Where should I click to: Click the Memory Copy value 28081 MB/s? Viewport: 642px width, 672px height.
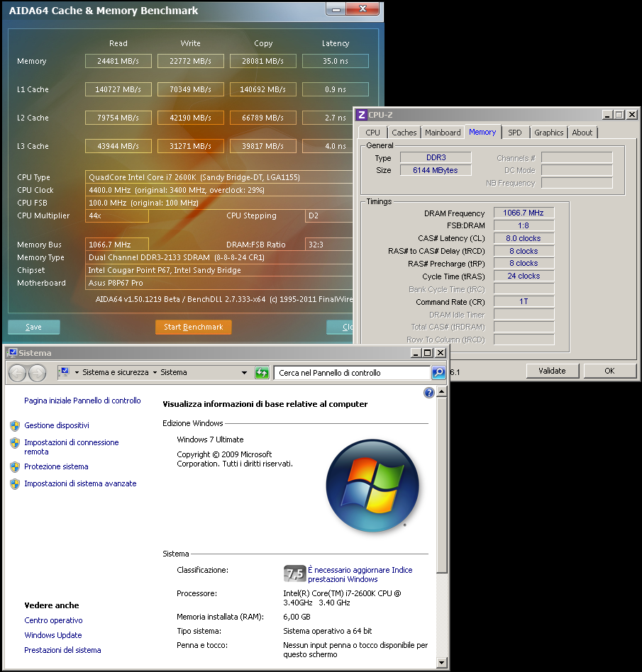263,61
